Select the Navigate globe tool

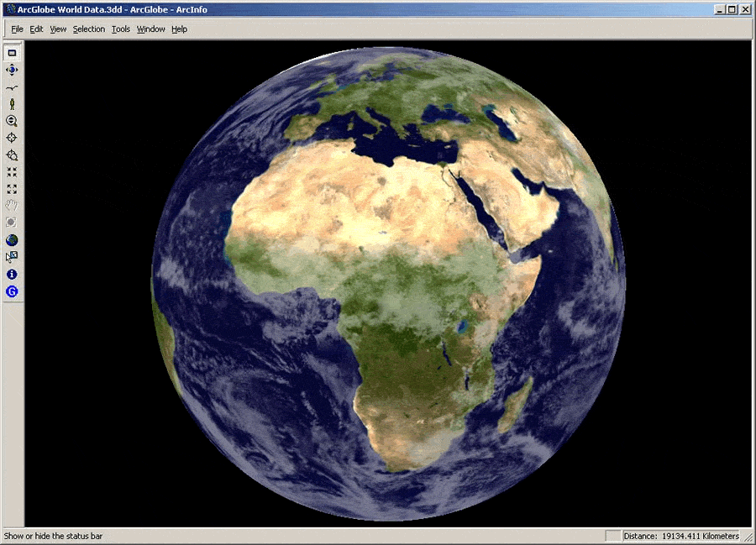point(12,71)
